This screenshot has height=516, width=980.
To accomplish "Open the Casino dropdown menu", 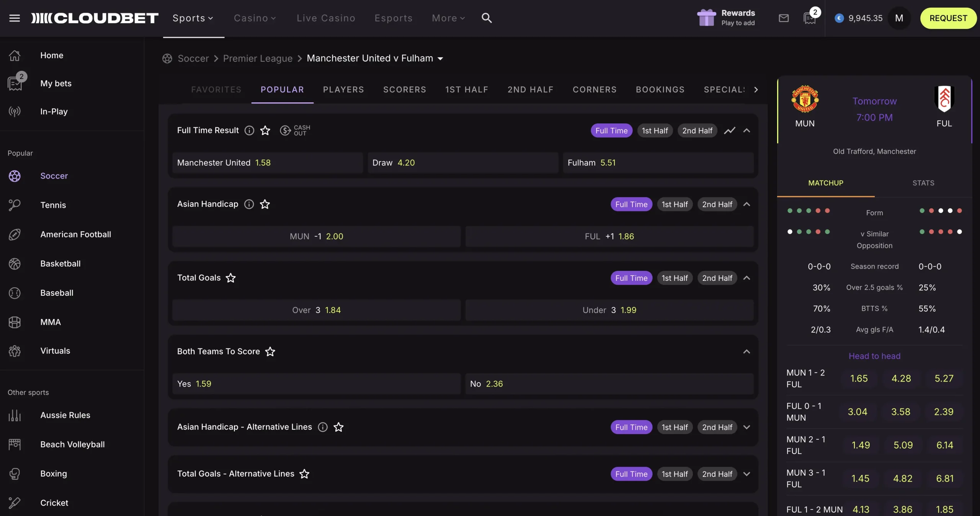I will [255, 18].
